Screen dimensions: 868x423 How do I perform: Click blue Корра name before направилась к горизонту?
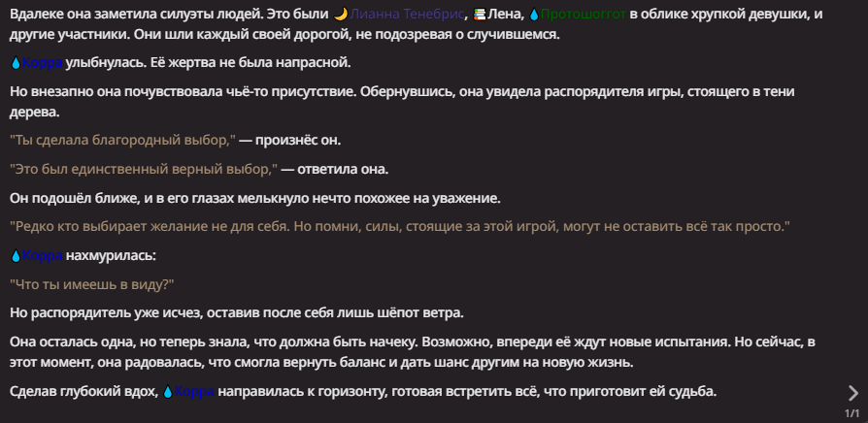tap(194, 392)
